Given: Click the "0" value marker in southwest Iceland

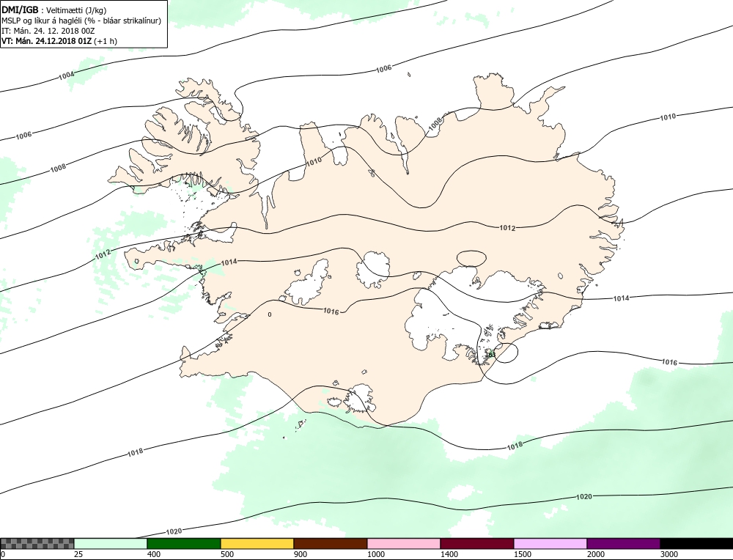Looking at the screenshot, I should pos(270,314).
